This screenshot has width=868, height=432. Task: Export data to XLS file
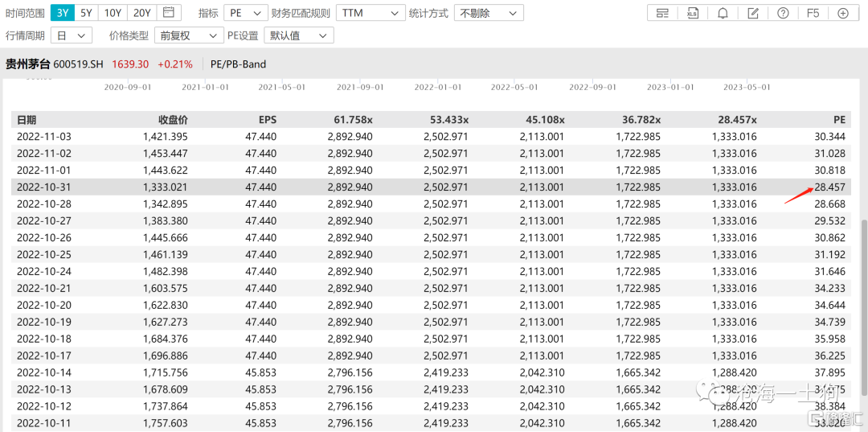(692, 14)
